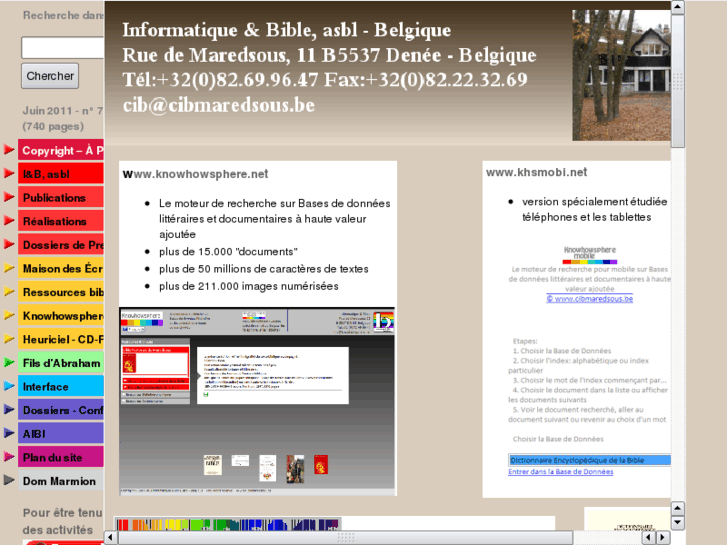The image size is (727, 545).
Task: Click the inner frame vertical scrollbar thumb
Action: [x=677, y=81]
